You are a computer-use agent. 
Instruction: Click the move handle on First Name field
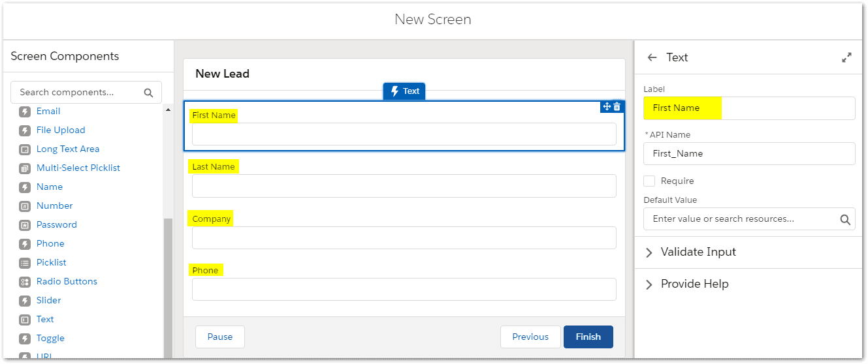(607, 106)
